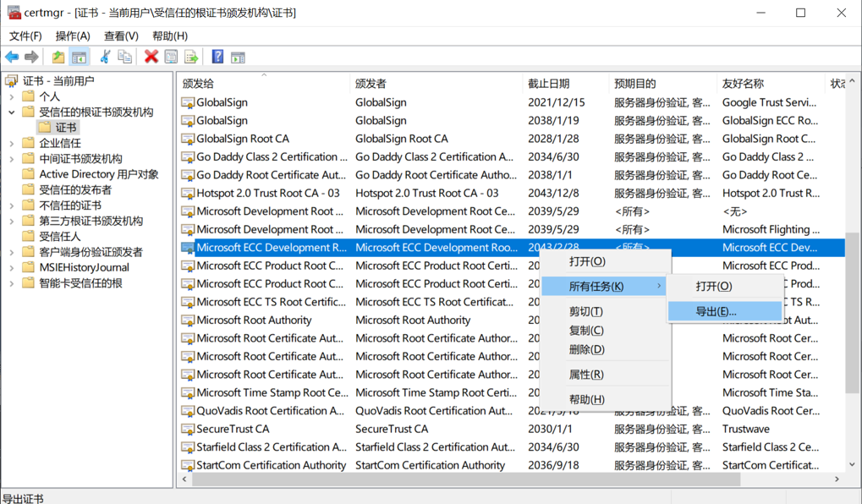Click the blue Help question mark icon

click(217, 57)
